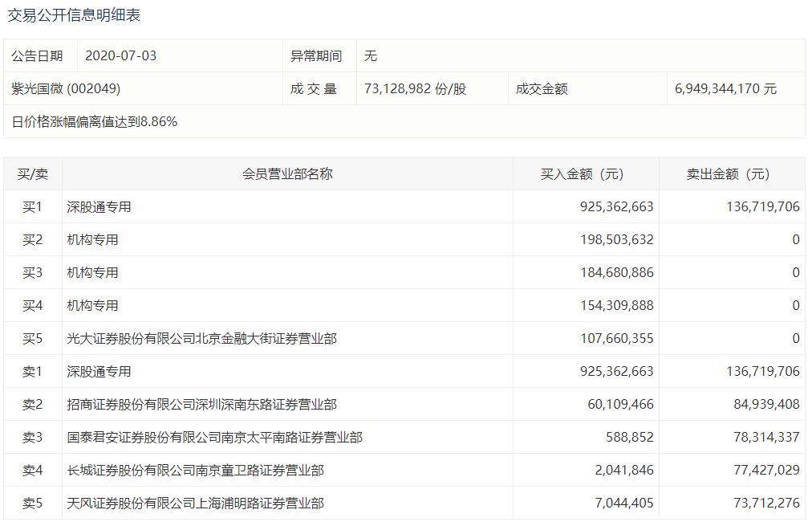Click the 买/卖 column header
Viewport: 812px width, 526px height.
[x=33, y=174]
